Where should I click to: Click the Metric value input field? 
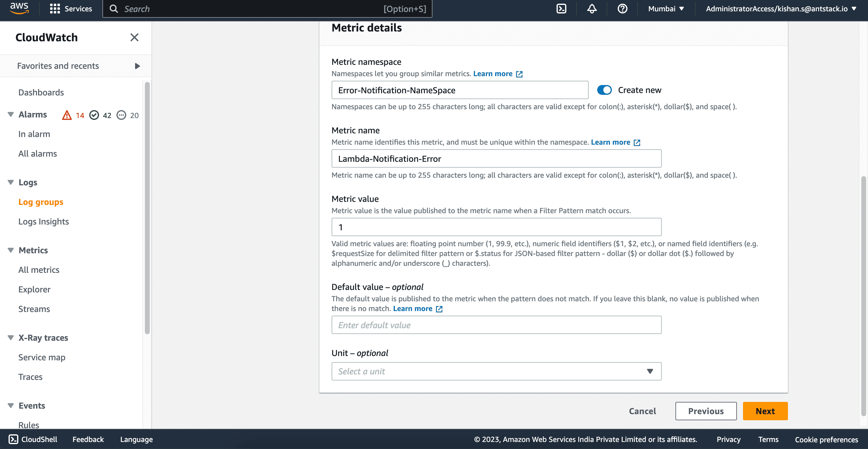point(496,227)
